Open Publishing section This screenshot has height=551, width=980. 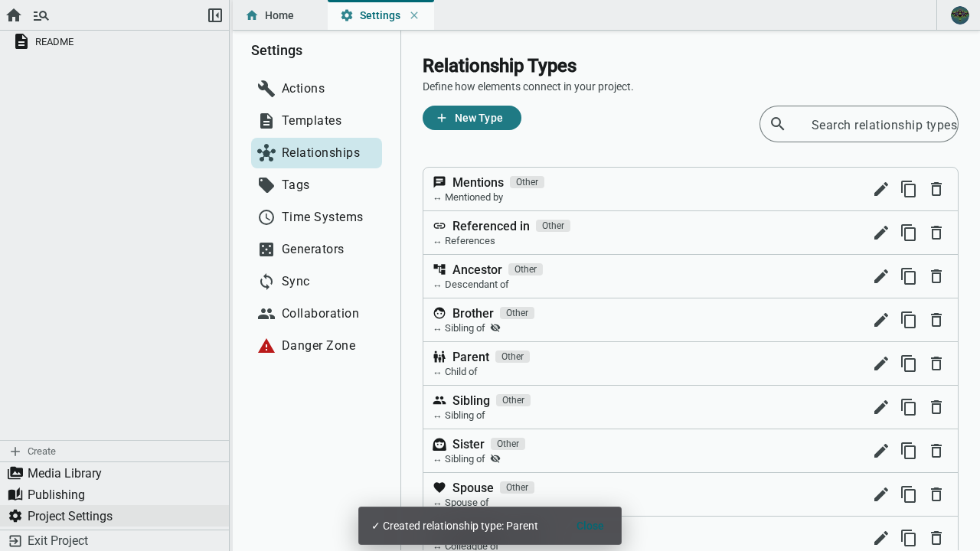point(115,494)
